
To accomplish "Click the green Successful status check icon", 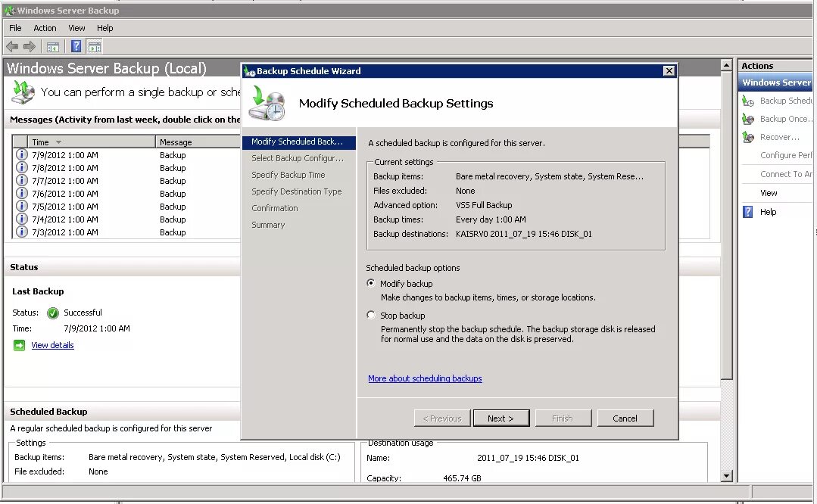I will 53,313.
